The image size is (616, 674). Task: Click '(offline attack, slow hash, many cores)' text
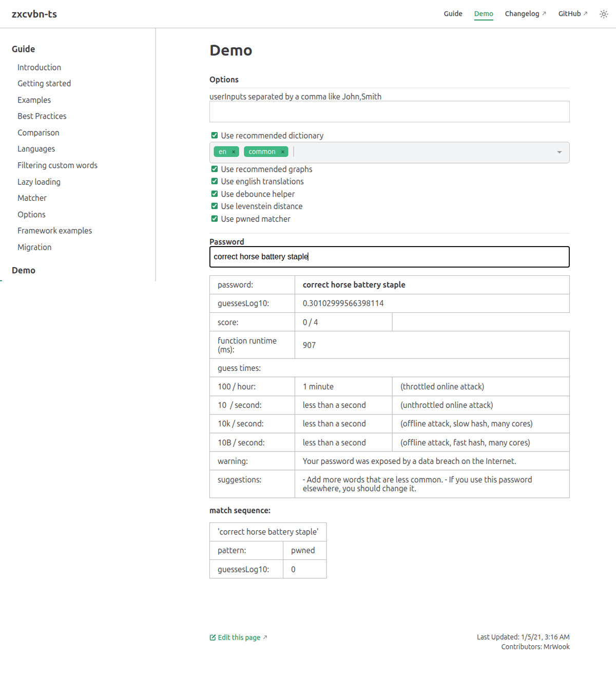tap(467, 424)
